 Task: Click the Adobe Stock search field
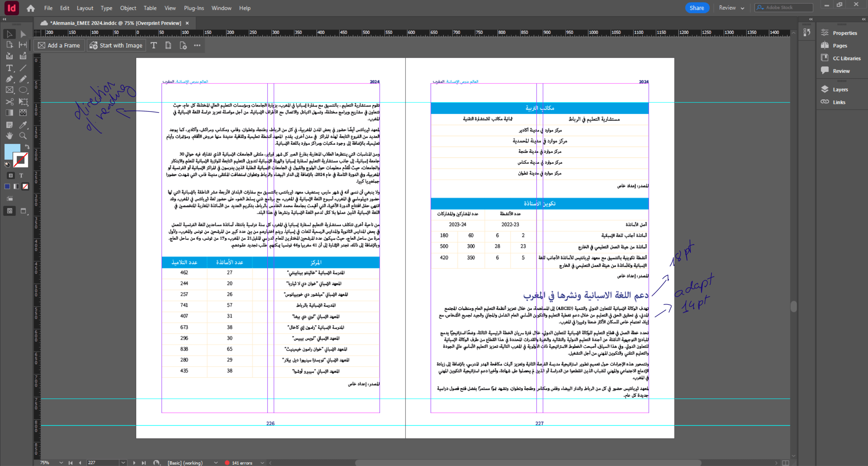coord(787,7)
